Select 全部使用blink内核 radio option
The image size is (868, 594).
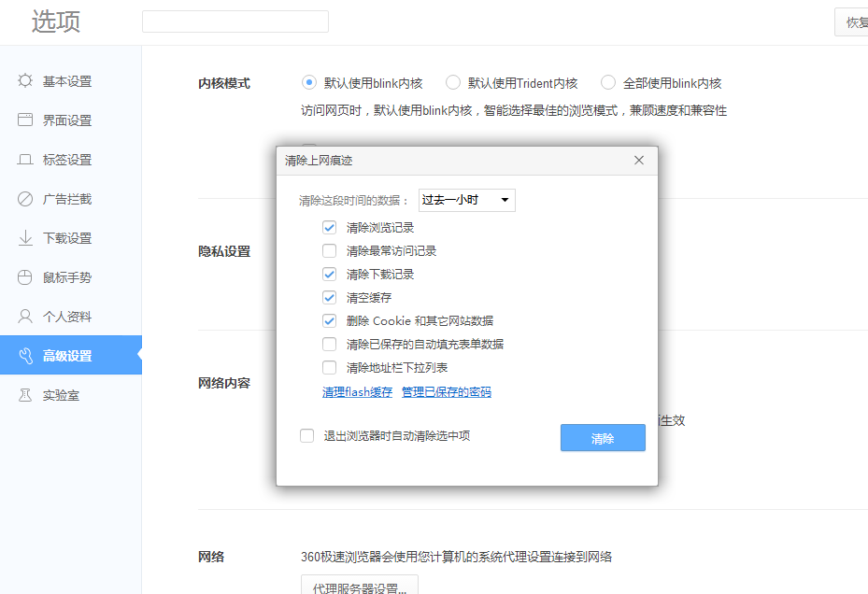pyautogui.click(x=607, y=82)
